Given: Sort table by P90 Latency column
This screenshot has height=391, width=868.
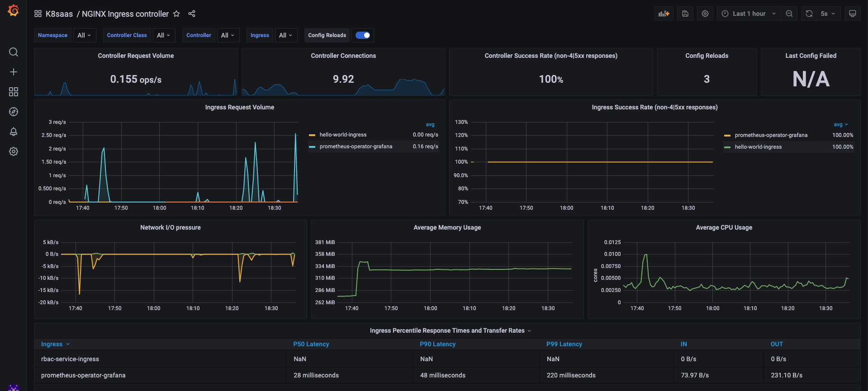Looking at the screenshot, I should tap(437, 344).
